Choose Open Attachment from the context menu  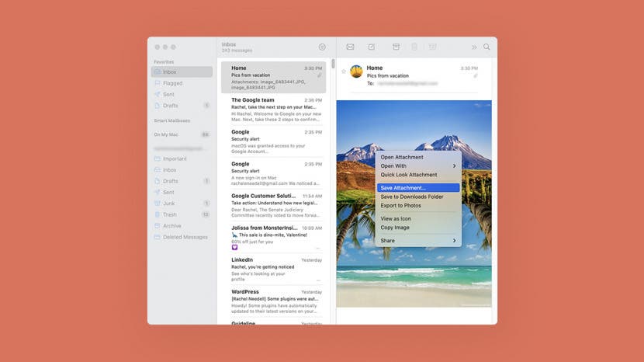[418, 157]
